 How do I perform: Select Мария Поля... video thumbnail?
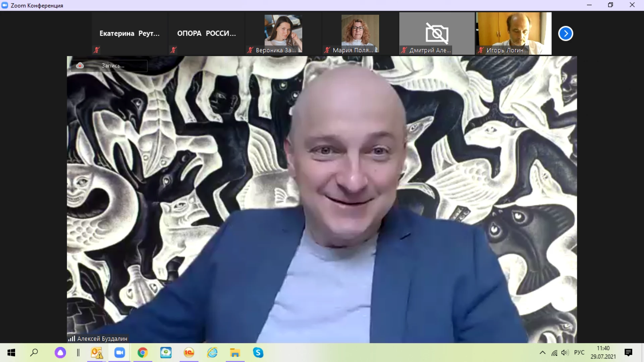click(360, 34)
